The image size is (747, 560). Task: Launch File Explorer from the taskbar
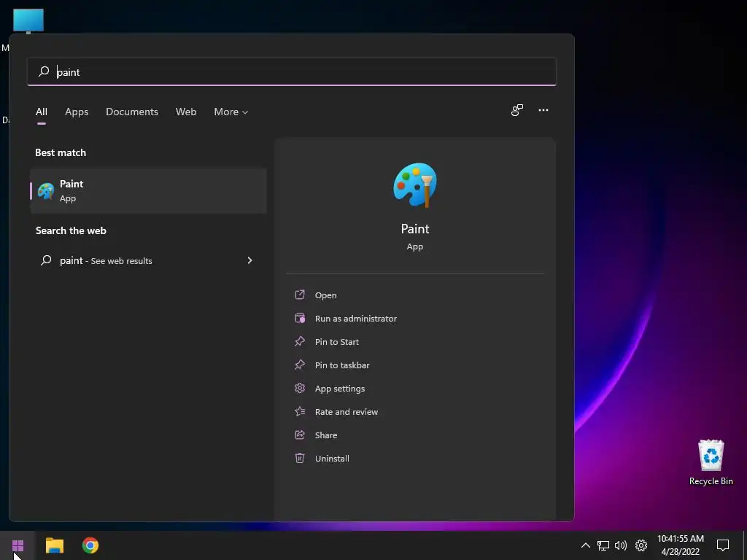tap(54, 545)
